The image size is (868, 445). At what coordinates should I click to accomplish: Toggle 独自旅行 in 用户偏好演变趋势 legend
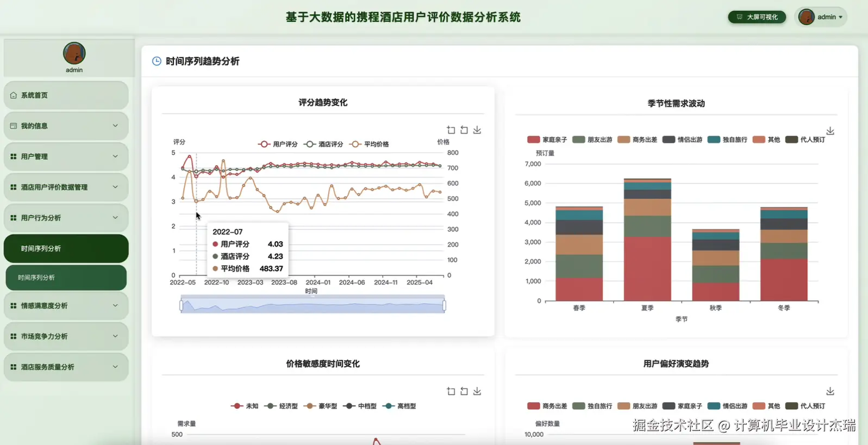592,406
